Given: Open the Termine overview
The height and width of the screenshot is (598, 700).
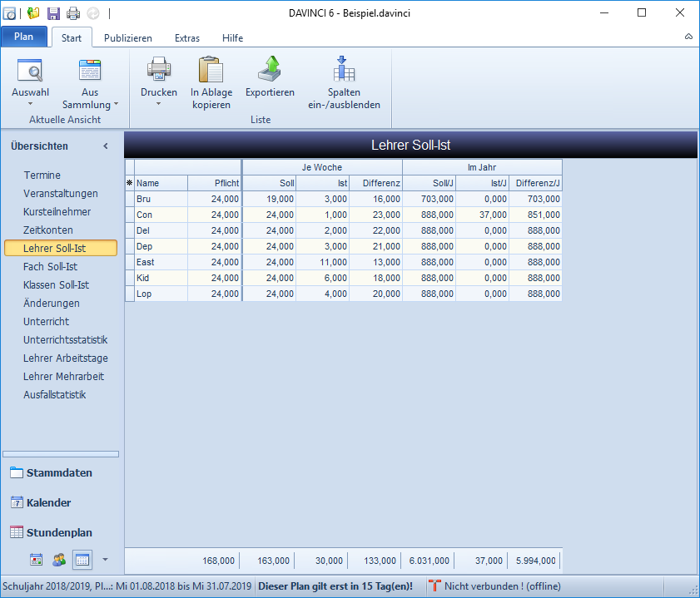Looking at the screenshot, I should click(x=42, y=175).
